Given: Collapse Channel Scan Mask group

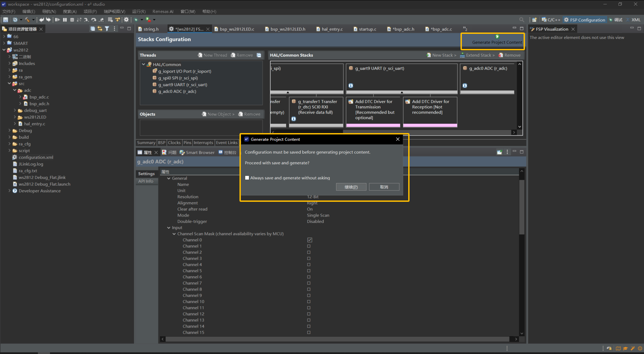Looking at the screenshot, I should tap(174, 234).
